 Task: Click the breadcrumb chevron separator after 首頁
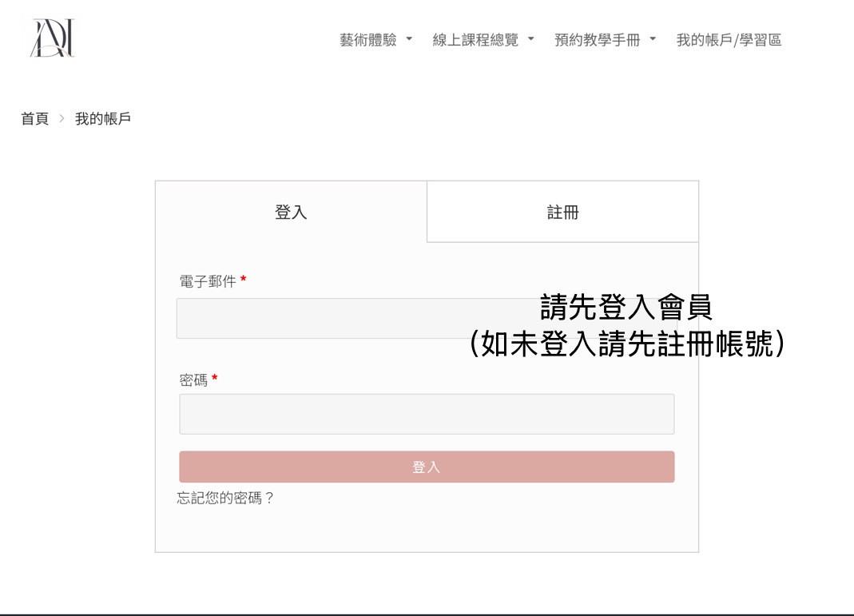[x=62, y=119]
